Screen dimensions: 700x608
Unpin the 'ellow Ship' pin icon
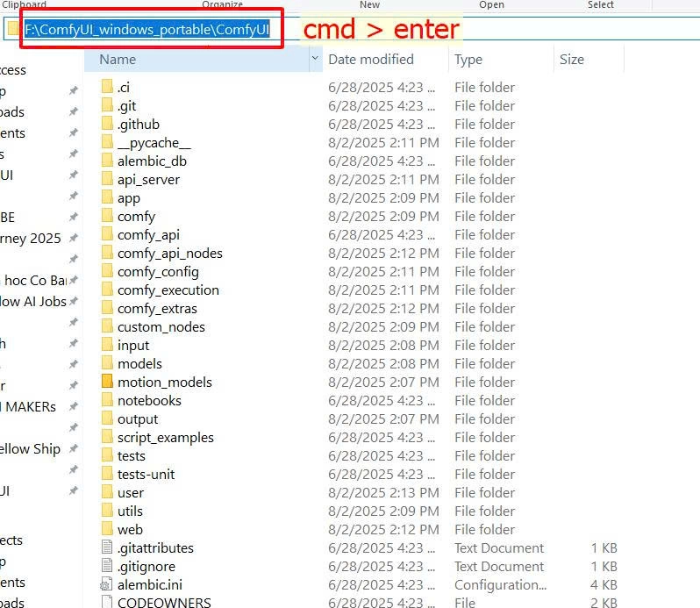point(74,448)
